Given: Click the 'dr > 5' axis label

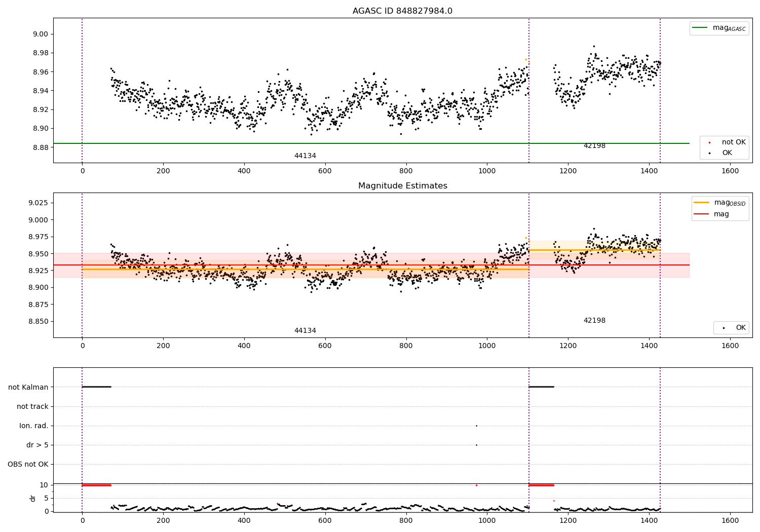Looking at the screenshot, I should point(37,445).
